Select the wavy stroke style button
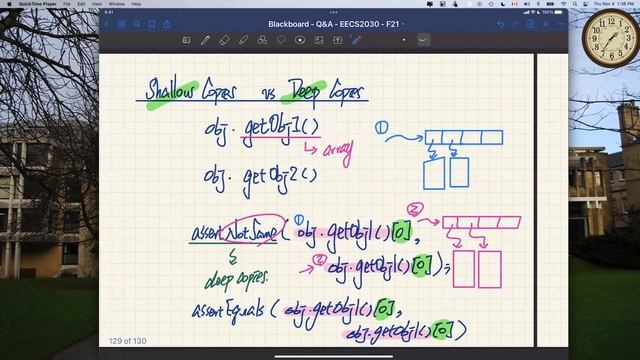This screenshot has width=640, height=360. click(x=423, y=40)
